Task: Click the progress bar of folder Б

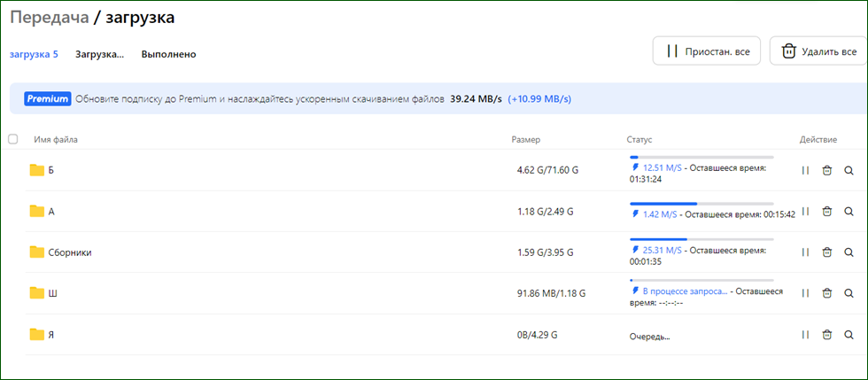Action: pos(701,158)
